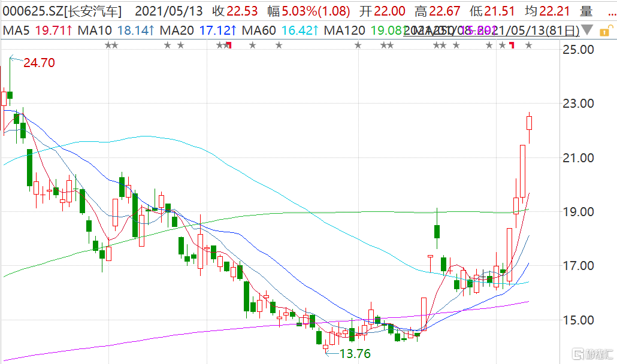Click the 17.00 price axis label

click(578, 266)
